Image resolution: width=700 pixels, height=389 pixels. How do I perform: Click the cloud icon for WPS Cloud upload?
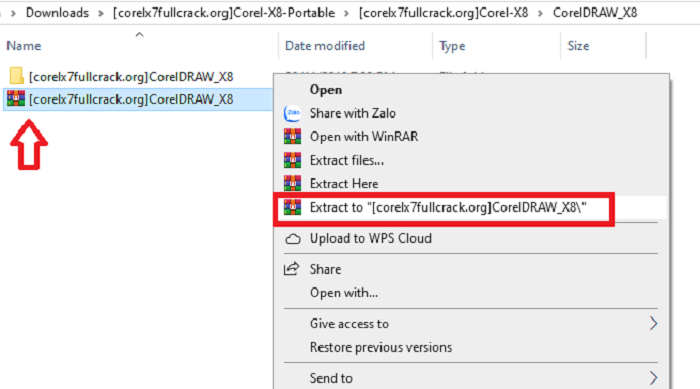(x=292, y=239)
